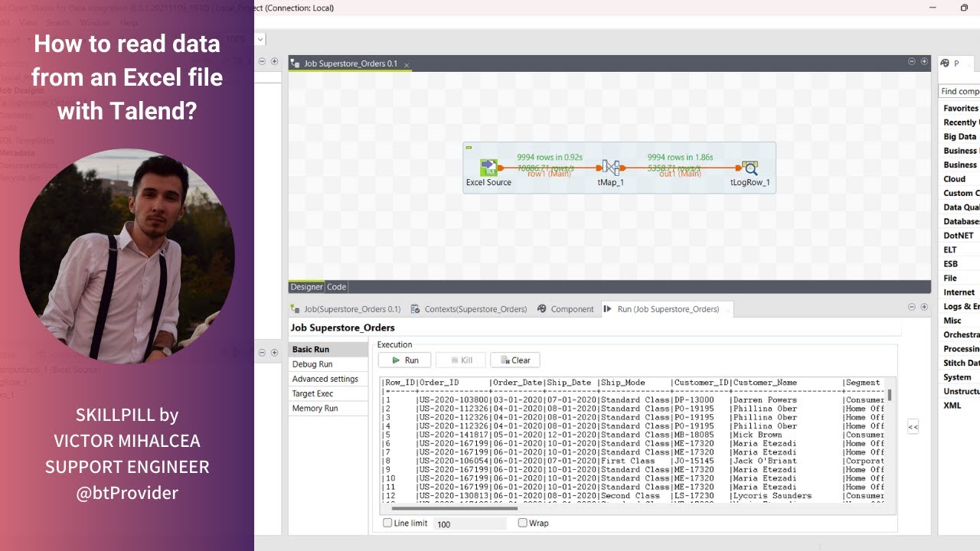Select the row1 (Main) connection label
Screen dimensions: 980x551
[549, 174]
